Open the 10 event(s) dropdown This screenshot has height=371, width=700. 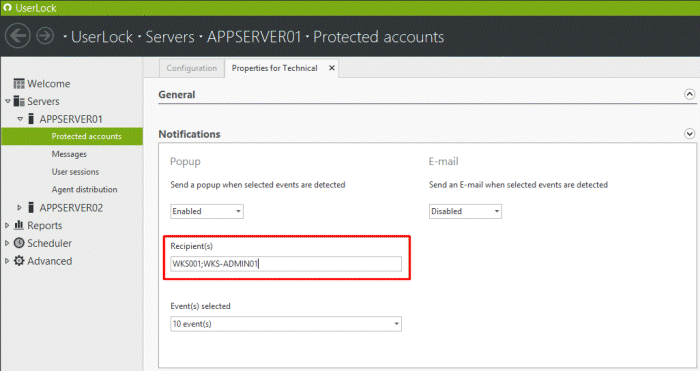pyautogui.click(x=286, y=324)
